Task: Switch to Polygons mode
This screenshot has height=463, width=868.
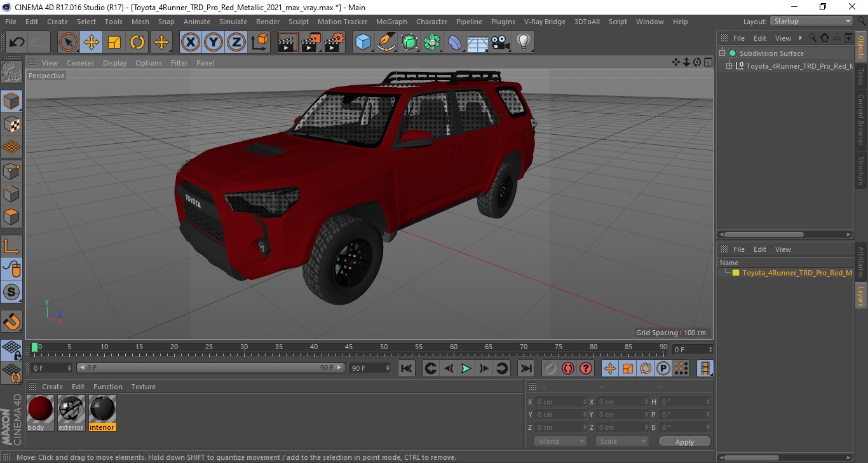Action: (11, 217)
